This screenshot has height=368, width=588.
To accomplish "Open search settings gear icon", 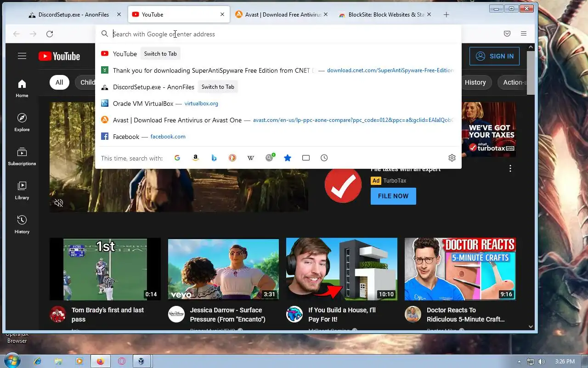I will pyautogui.click(x=452, y=158).
